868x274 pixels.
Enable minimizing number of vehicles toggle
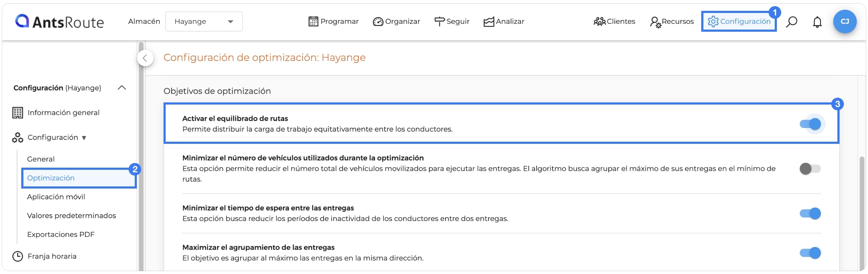tap(810, 168)
